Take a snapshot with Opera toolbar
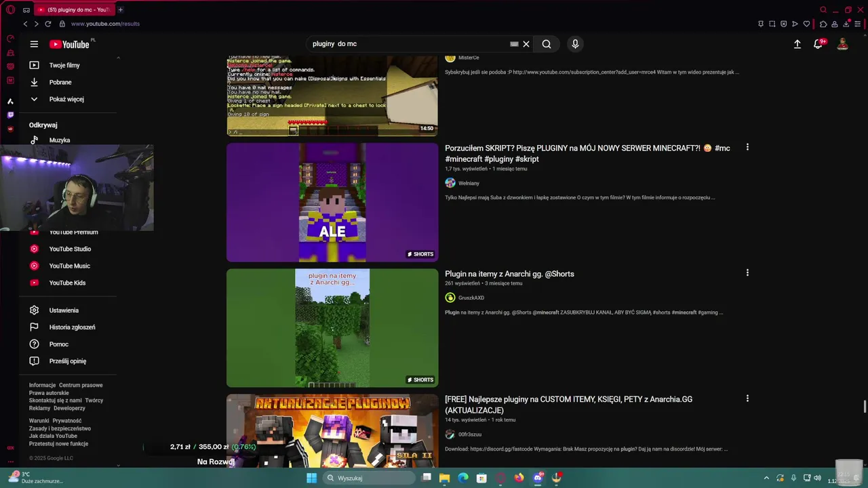Viewport: 868px width, 488px height. 772,24
